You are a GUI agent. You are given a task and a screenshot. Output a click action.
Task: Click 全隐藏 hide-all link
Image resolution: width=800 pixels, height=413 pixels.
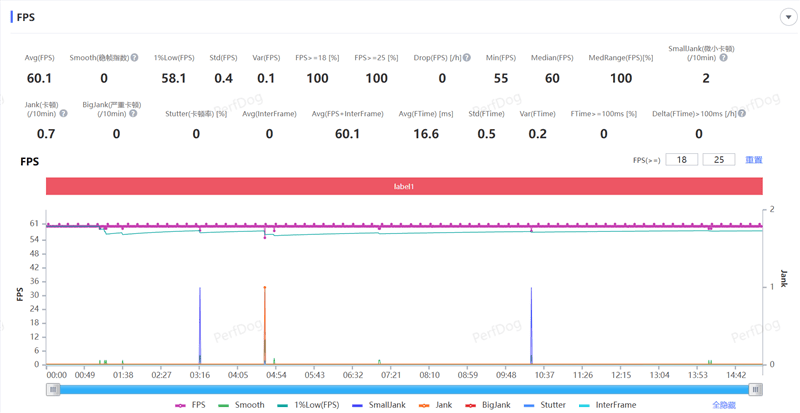coord(723,405)
